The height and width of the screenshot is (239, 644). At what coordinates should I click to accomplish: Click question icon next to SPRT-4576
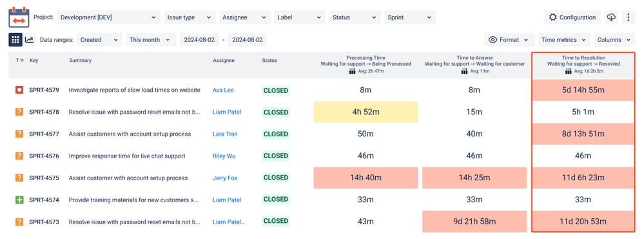(x=19, y=156)
